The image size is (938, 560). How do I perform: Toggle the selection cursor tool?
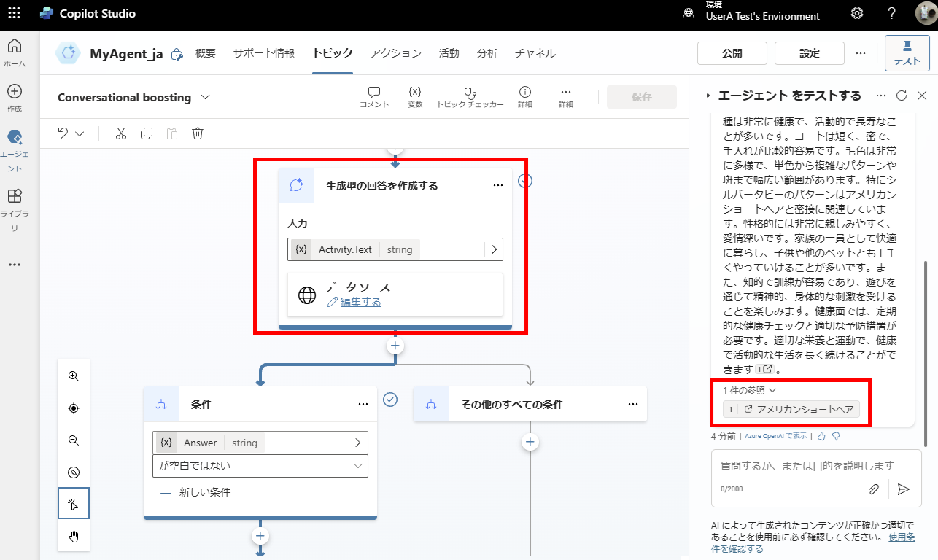[x=73, y=502]
